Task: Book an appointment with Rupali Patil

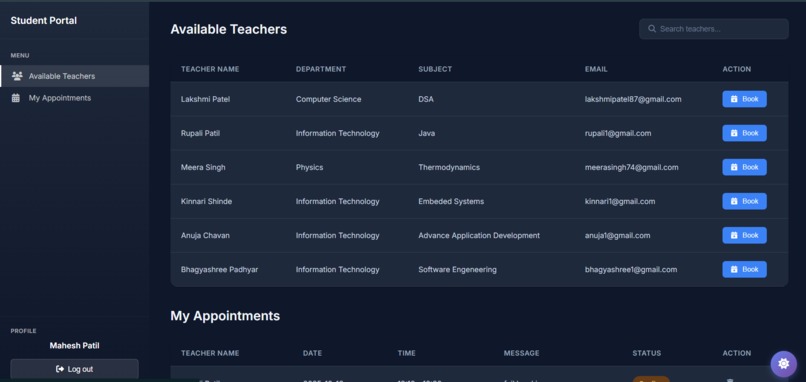Action: [x=744, y=133]
